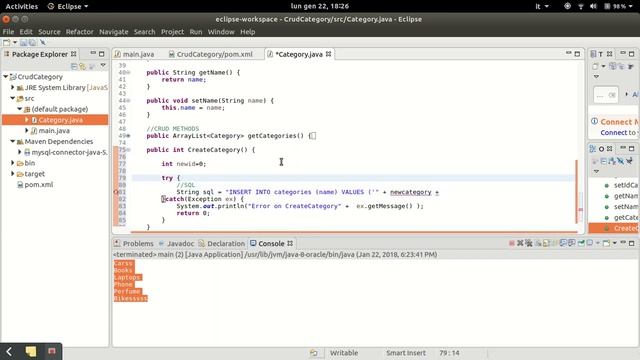640x360 pixels.
Task: Open Package Explorer view menu triangle
Action: (103, 66)
